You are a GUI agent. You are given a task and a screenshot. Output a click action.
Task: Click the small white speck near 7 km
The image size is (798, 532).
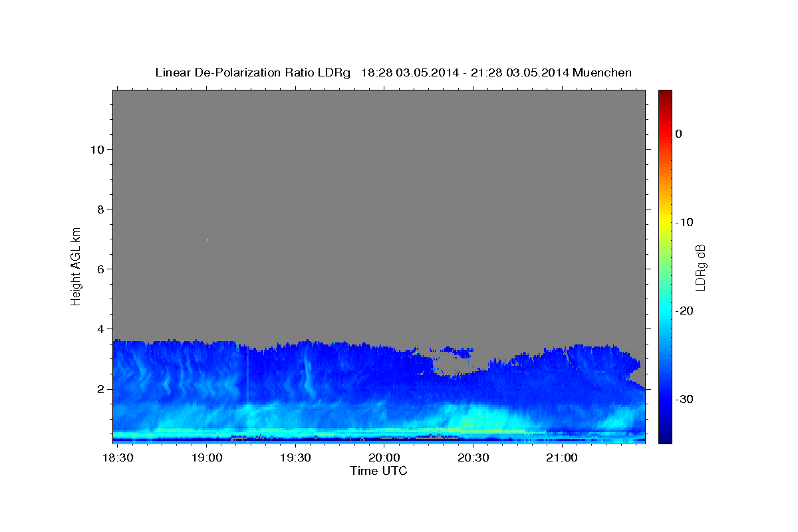[207, 239]
